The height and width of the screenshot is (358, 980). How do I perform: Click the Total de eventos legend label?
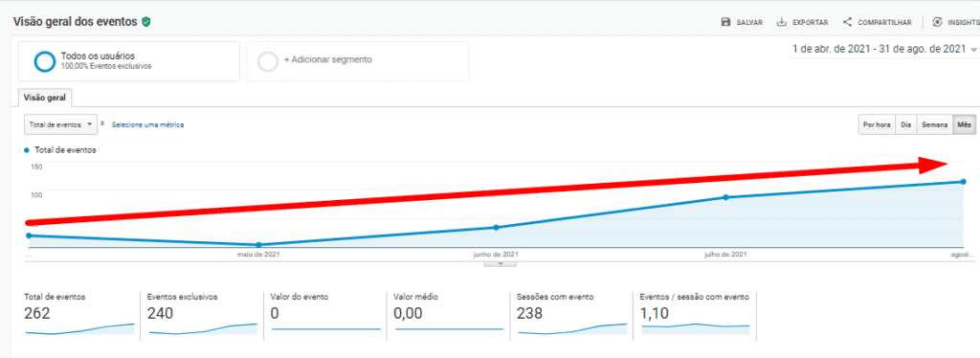tap(65, 150)
